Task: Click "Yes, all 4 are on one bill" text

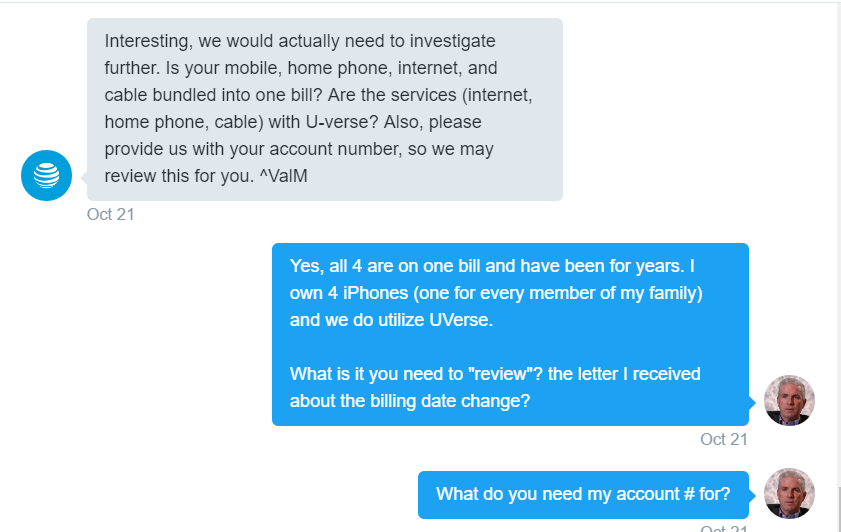Action: coord(388,266)
